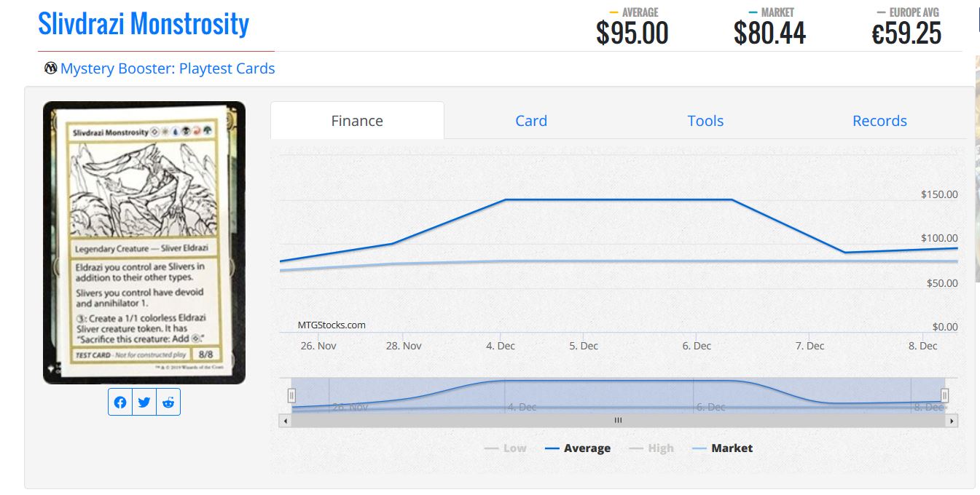Viewport: 980px width, 495px height.
Task: Click the navigator right scroll arrow
Action: (952, 421)
